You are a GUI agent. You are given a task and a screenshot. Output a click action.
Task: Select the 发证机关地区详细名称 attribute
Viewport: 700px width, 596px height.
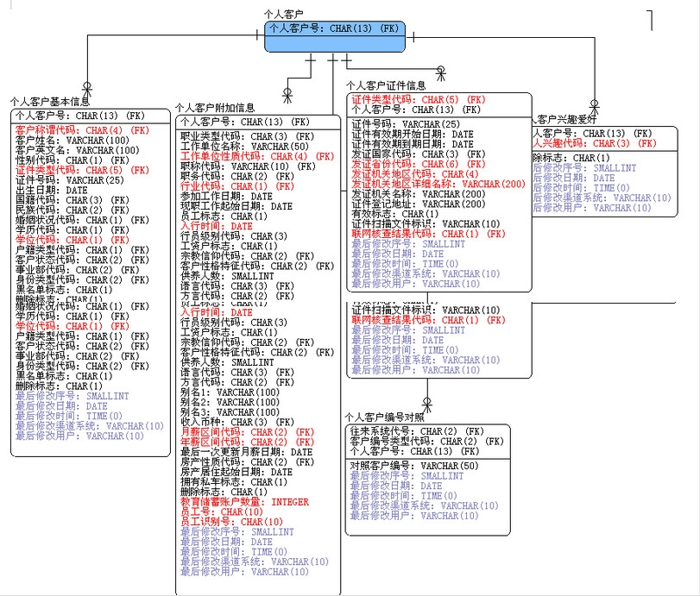[438, 184]
